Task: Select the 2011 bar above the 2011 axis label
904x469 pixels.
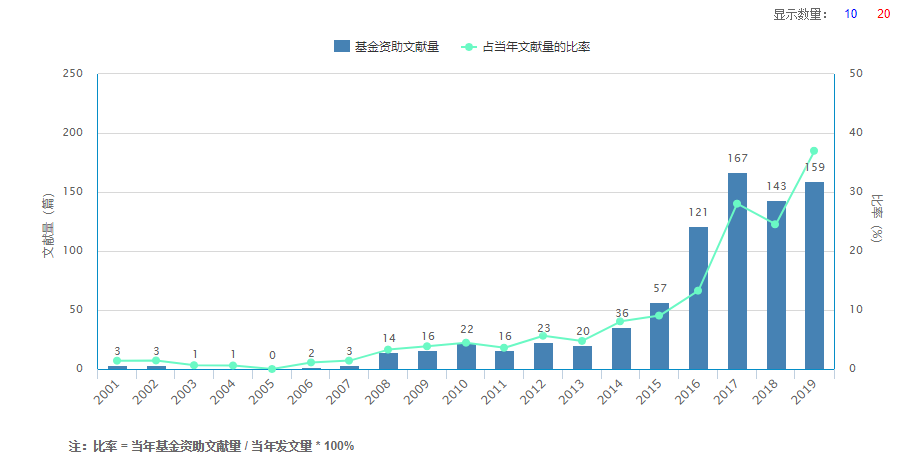Action: point(504,360)
